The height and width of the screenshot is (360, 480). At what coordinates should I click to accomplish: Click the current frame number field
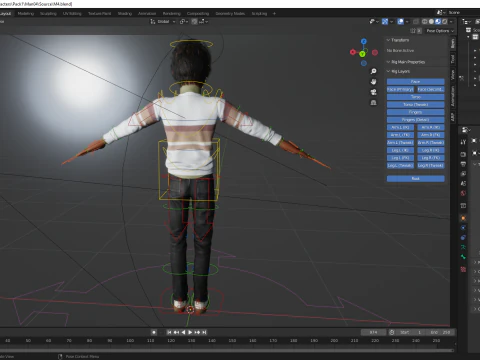point(373,332)
